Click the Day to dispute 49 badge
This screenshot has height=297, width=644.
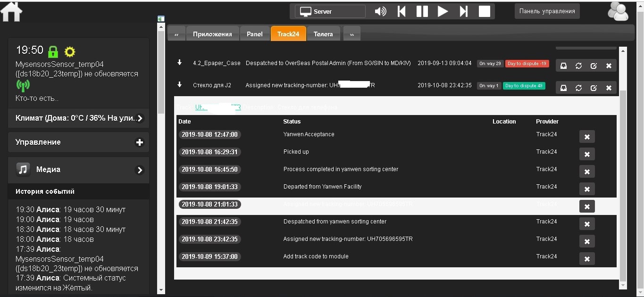(x=524, y=85)
